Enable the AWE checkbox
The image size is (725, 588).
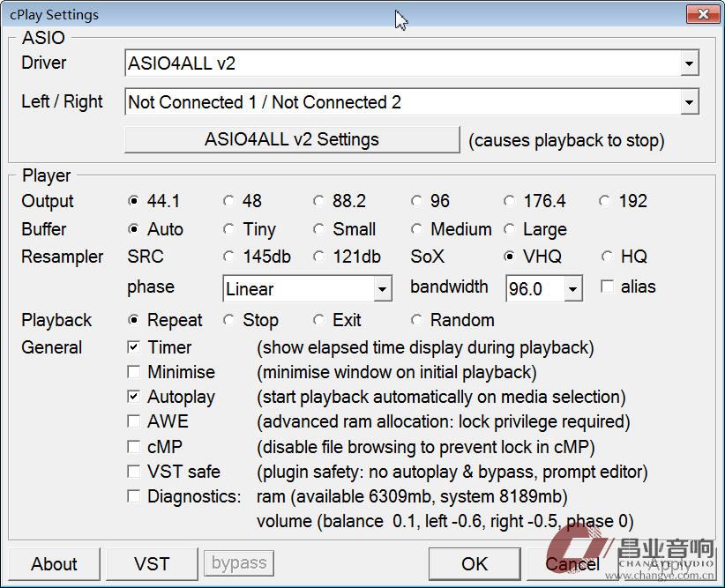point(134,421)
